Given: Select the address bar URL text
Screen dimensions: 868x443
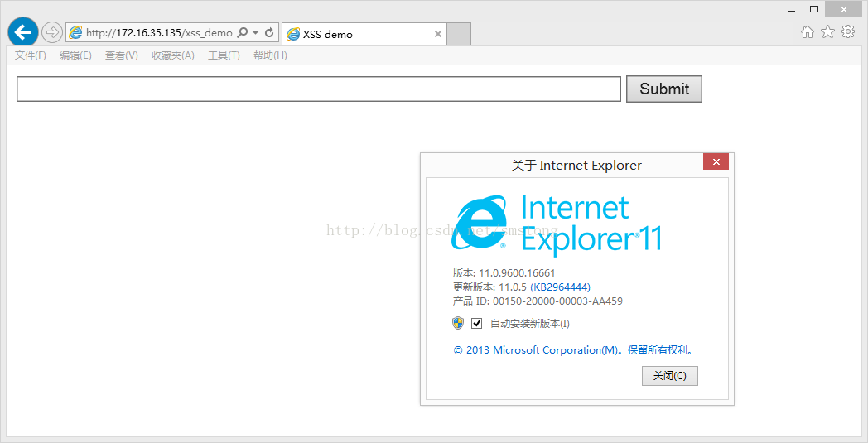Looking at the screenshot, I should click(159, 32).
